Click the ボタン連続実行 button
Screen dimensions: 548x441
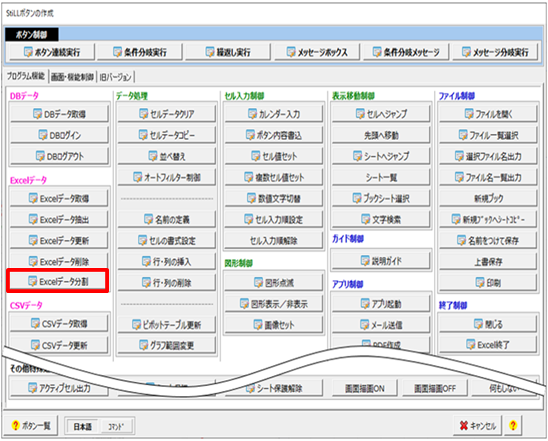click(52, 52)
